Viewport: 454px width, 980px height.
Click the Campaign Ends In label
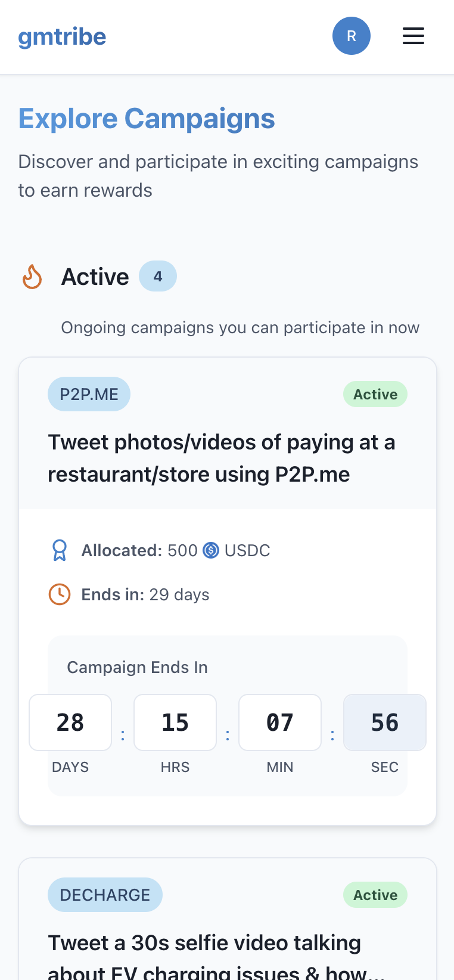tap(137, 667)
